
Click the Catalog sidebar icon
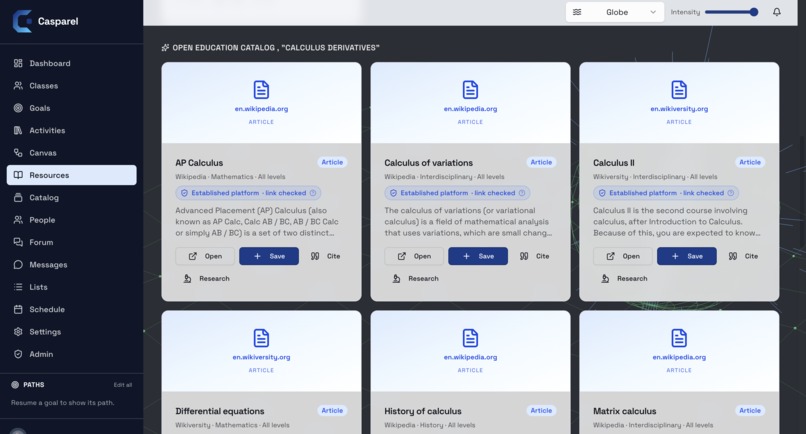click(x=18, y=197)
